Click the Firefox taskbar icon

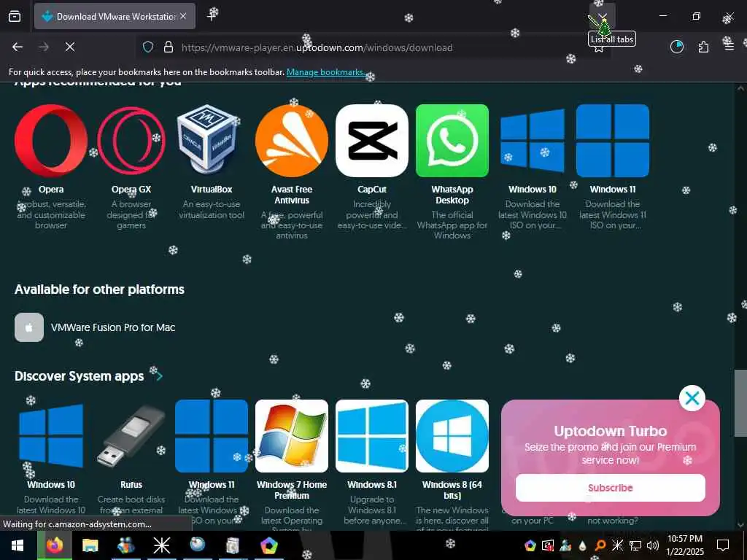pyautogui.click(x=55, y=545)
